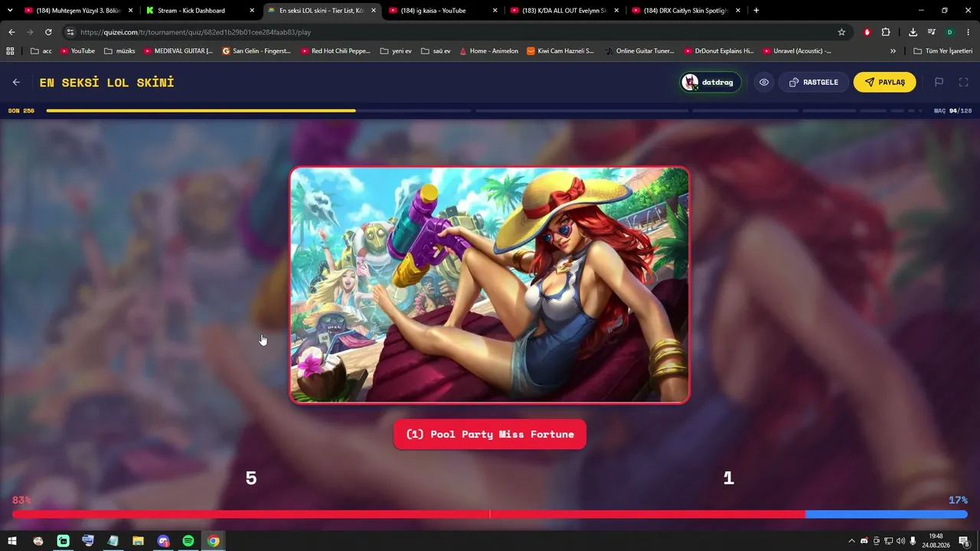
Task: Open the Kiwi Cam Hazneli bookmark
Action: (560, 51)
